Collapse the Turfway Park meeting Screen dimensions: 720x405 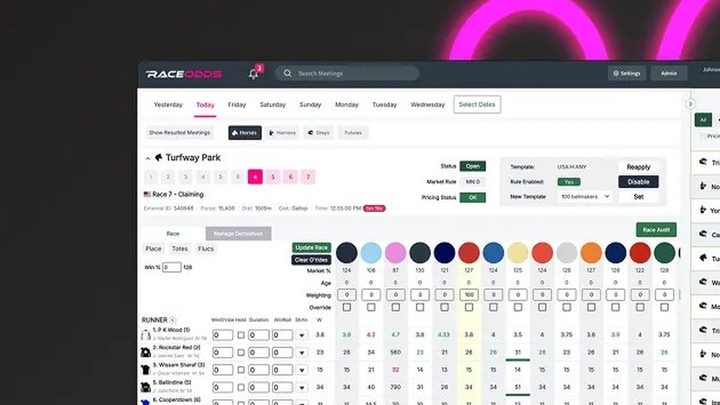(x=147, y=158)
